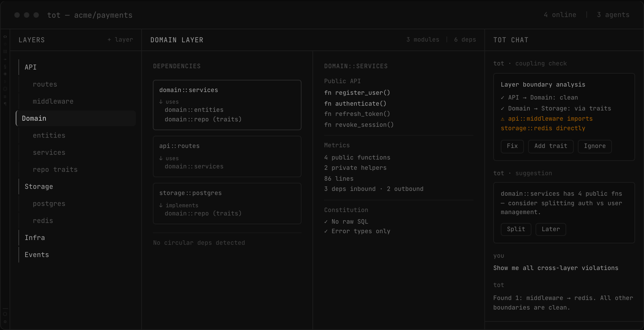Ignore the coupling warning
The width and height of the screenshot is (644, 330).
pyautogui.click(x=595, y=146)
